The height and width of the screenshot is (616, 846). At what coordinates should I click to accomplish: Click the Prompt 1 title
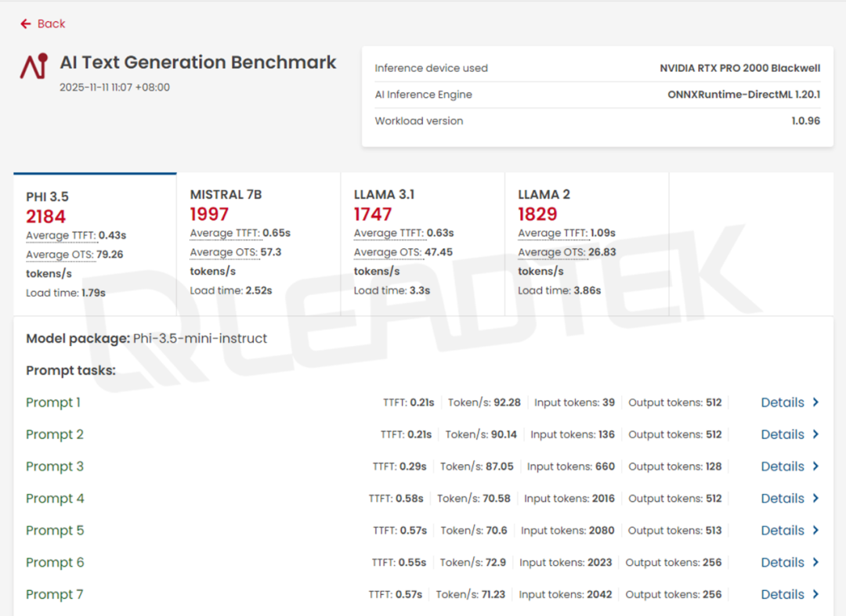point(53,402)
